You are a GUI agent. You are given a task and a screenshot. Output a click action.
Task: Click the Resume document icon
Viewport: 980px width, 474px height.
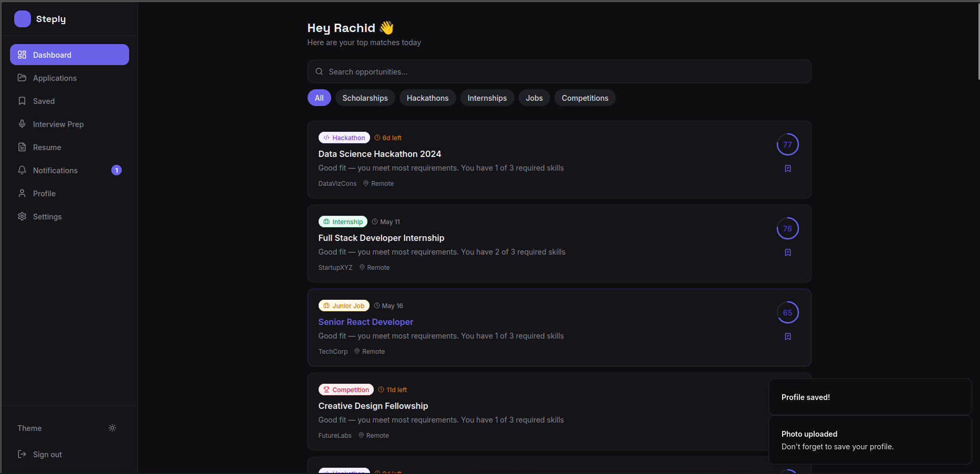(22, 147)
